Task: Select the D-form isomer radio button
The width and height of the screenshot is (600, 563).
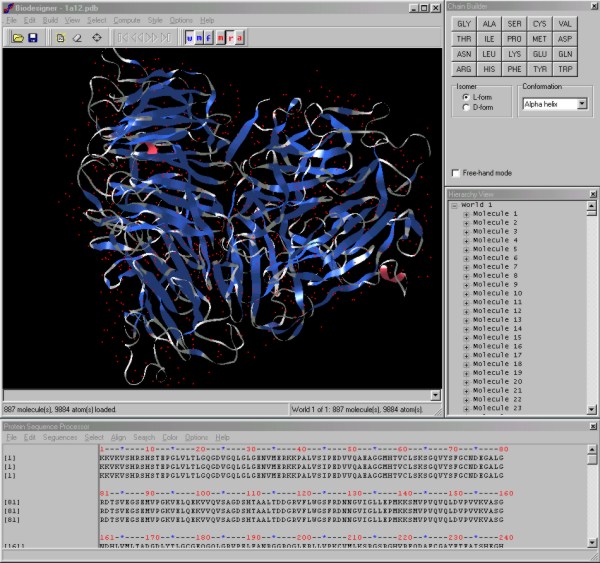Action: 465,107
